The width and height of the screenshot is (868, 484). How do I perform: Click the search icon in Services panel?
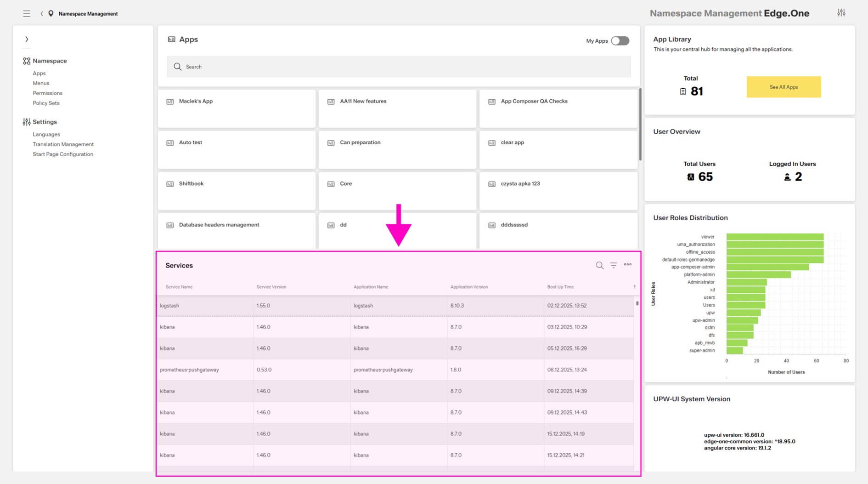(x=599, y=265)
